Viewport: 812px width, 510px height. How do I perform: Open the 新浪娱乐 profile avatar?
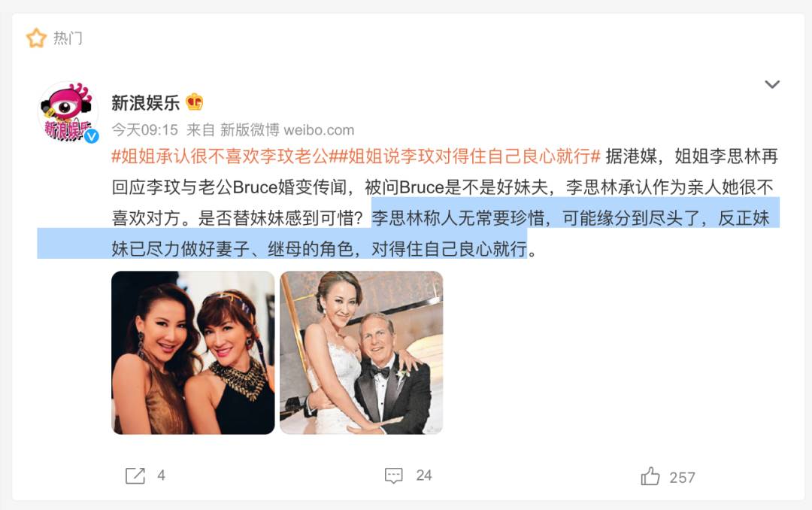tap(68, 112)
